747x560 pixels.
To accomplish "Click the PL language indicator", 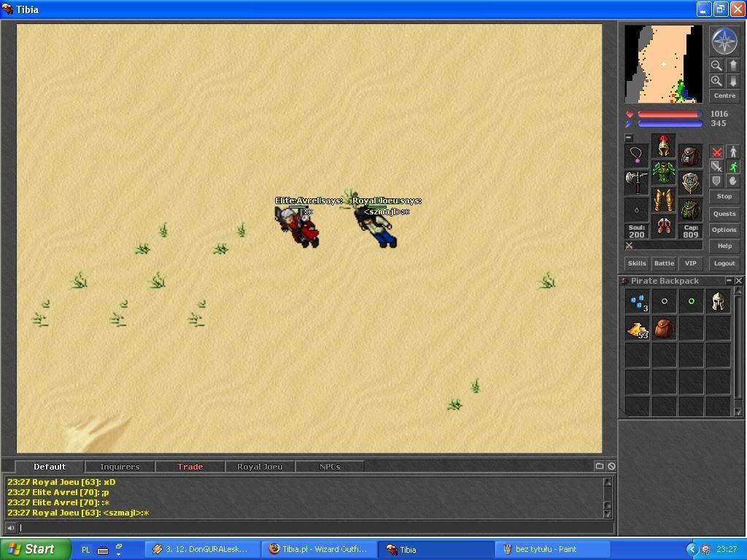I will coord(86,550).
